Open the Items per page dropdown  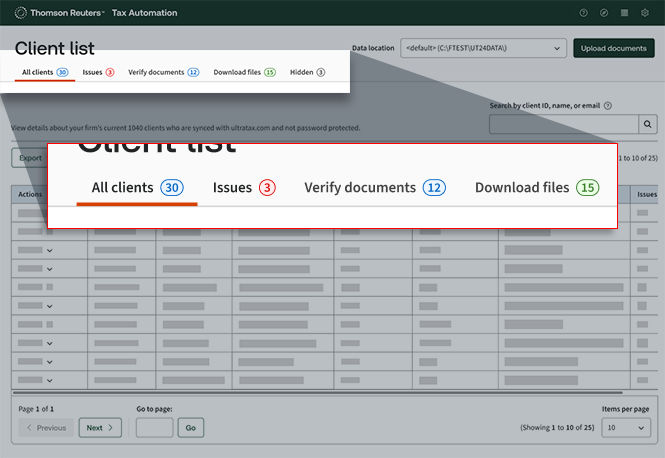[626, 427]
